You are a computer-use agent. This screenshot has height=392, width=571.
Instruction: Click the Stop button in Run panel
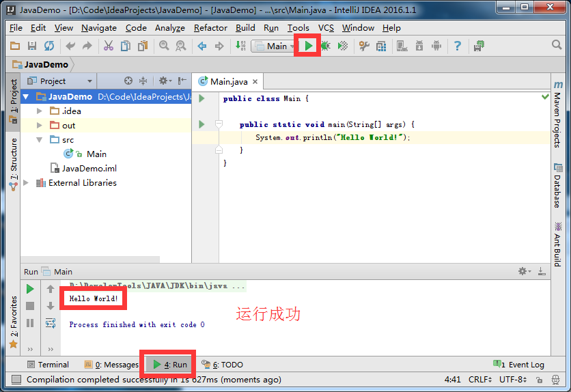coord(30,306)
